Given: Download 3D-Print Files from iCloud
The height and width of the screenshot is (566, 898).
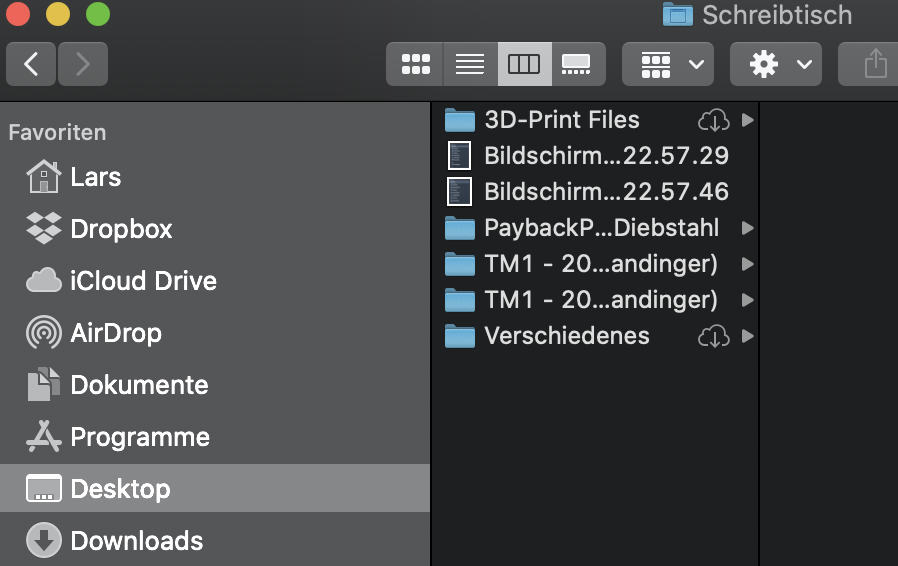Looking at the screenshot, I should point(713,120).
